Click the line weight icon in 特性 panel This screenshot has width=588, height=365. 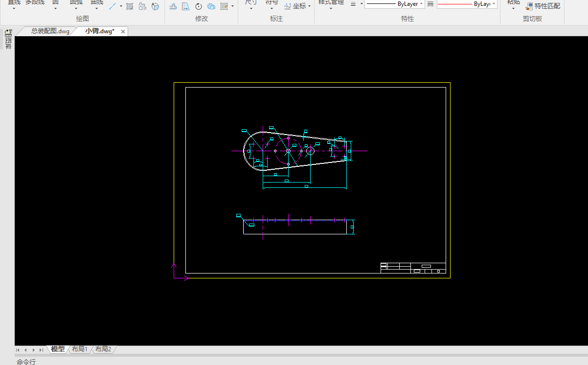[x=353, y=4]
